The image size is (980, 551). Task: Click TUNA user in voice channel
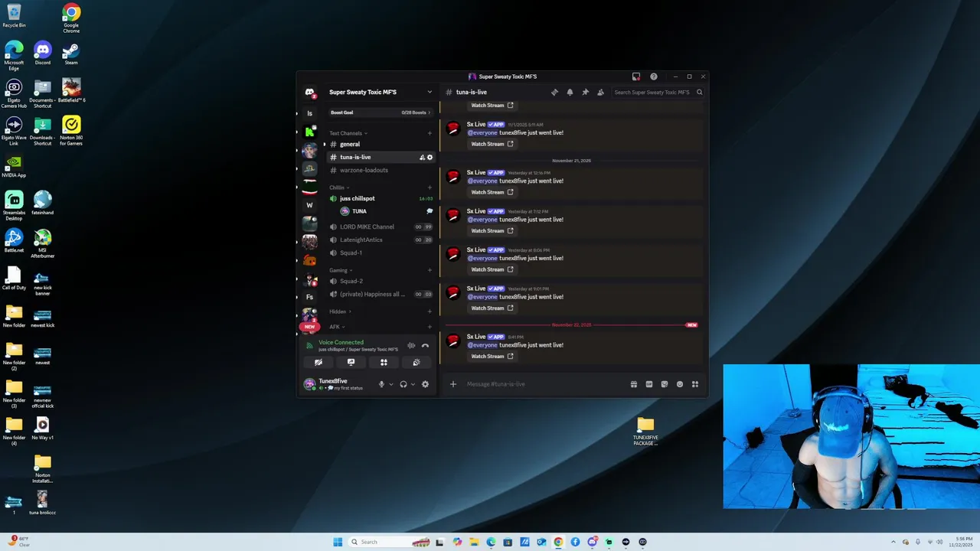[381, 211]
